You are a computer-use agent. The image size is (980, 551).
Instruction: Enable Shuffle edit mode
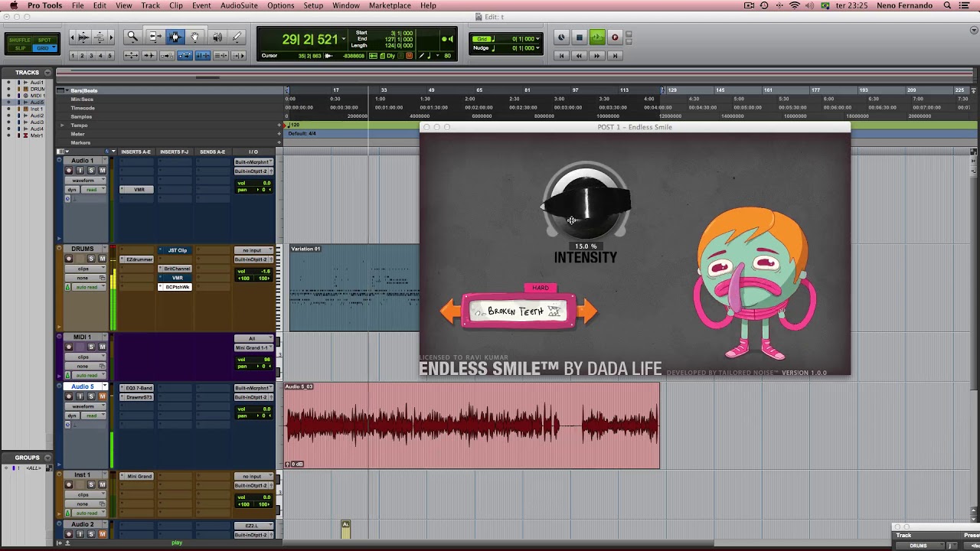click(x=19, y=40)
